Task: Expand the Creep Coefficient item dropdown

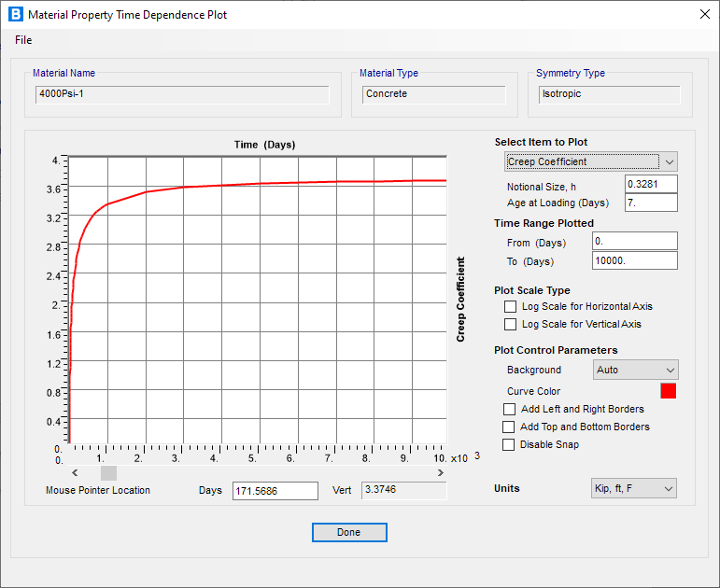Action: (x=670, y=161)
